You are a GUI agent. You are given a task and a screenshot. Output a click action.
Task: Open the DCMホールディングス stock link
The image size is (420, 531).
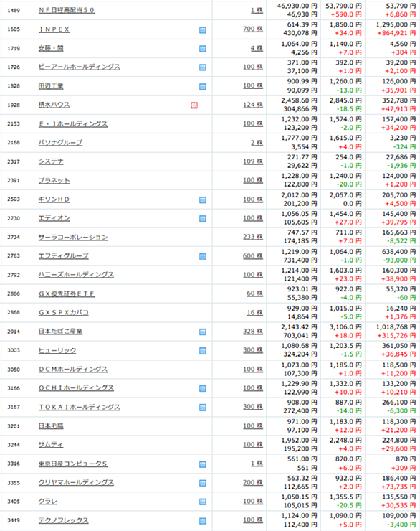click(x=73, y=369)
